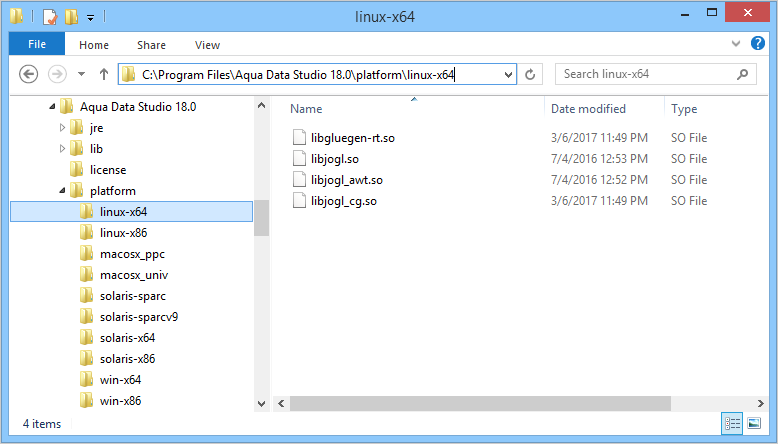Expand the lib folder tree node
Image resolution: width=778 pixels, height=444 pixels.
[63, 149]
